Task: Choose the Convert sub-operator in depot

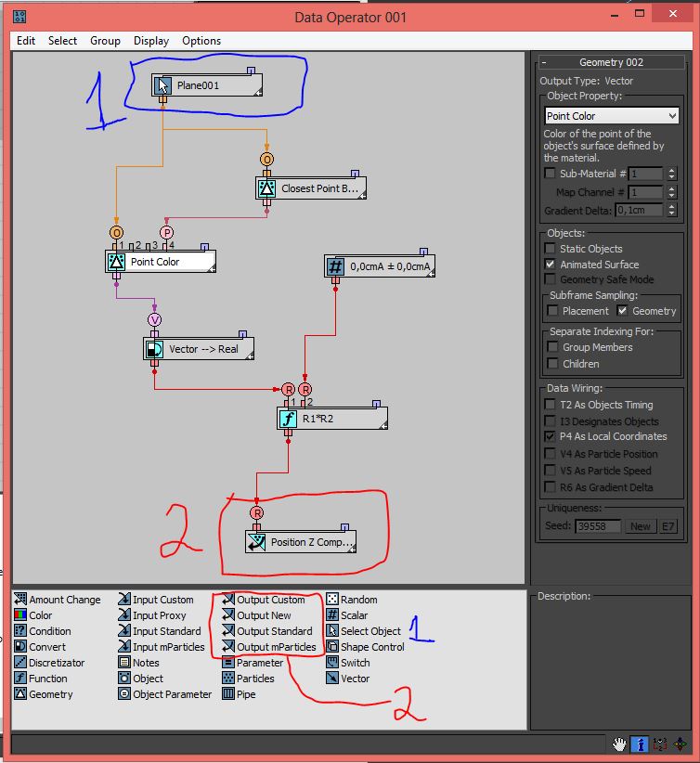Action: click(x=20, y=647)
